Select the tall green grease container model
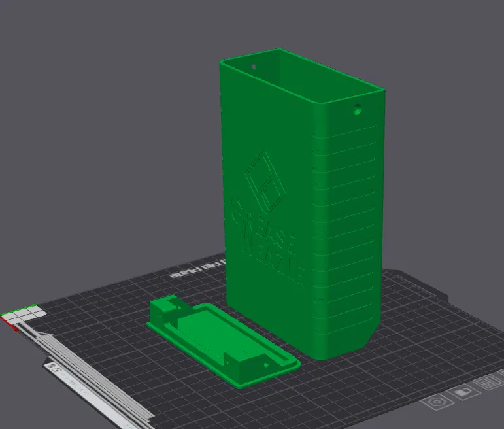This screenshot has height=429, width=504. pos(302,204)
